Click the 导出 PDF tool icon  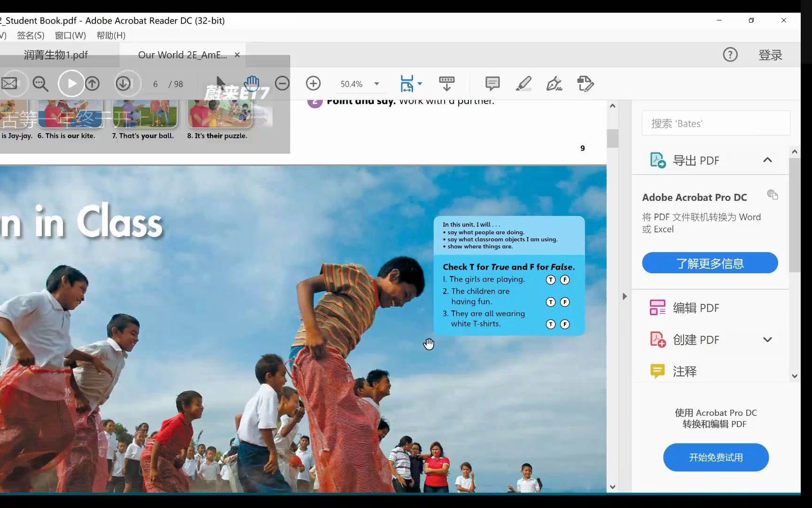pyautogui.click(x=657, y=160)
